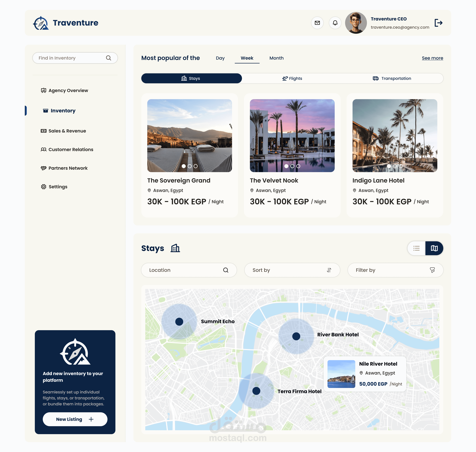Click the Location search magnifier icon
Screen dimensions: 476x452
(225, 270)
